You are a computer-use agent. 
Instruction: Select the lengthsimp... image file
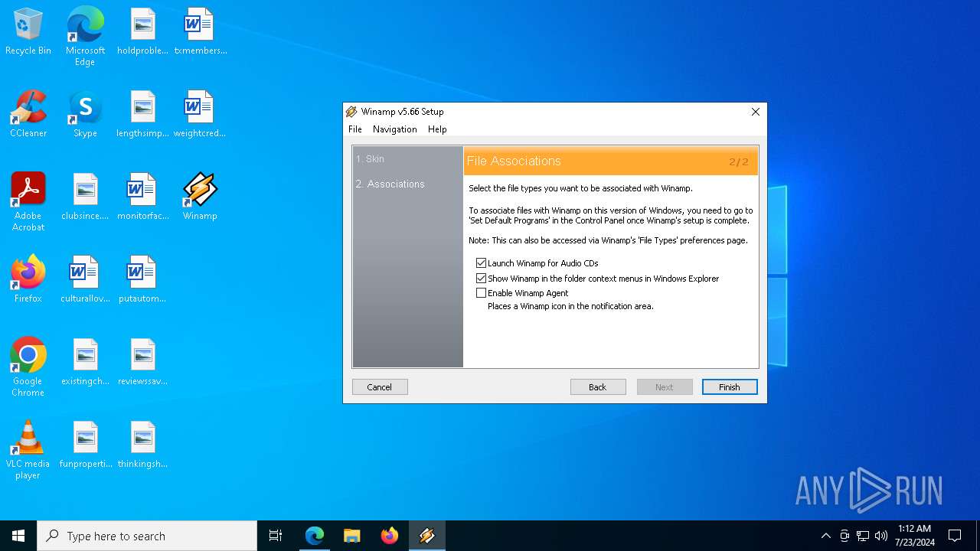pos(142,115)
